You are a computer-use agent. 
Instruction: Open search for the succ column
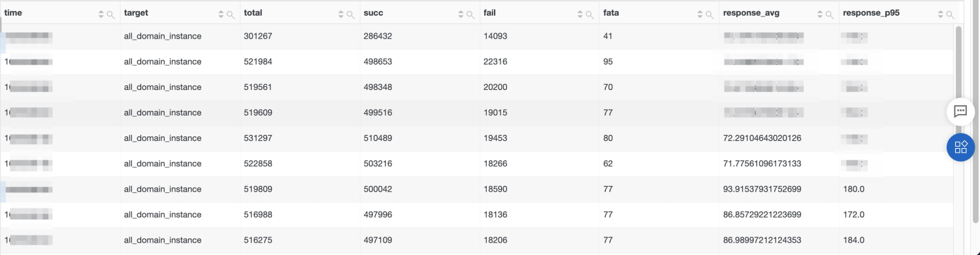(x=470, y=14)
